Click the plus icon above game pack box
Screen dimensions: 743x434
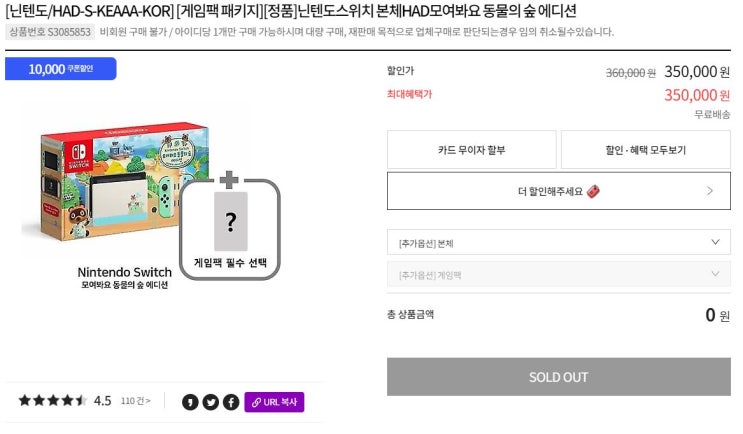point(230,180)
